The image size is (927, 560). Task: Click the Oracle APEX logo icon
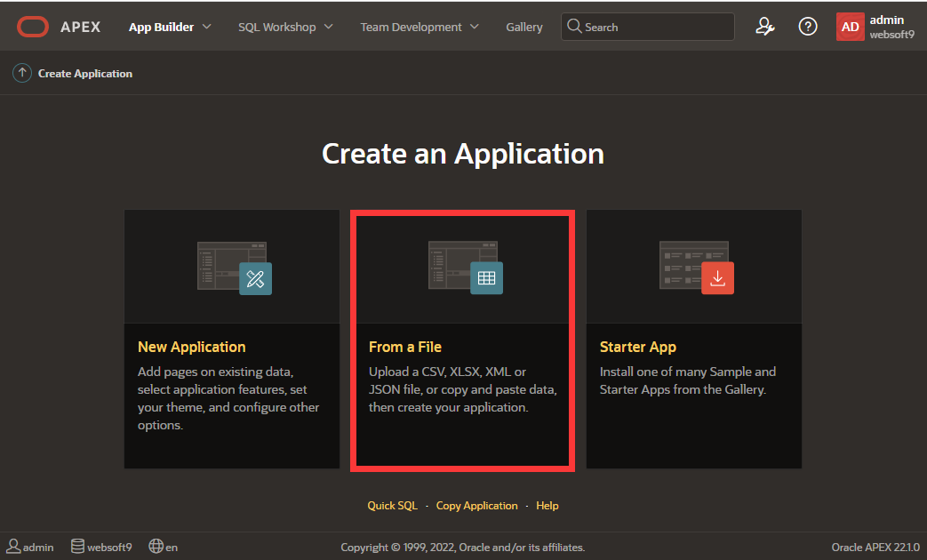pos(33,27)
